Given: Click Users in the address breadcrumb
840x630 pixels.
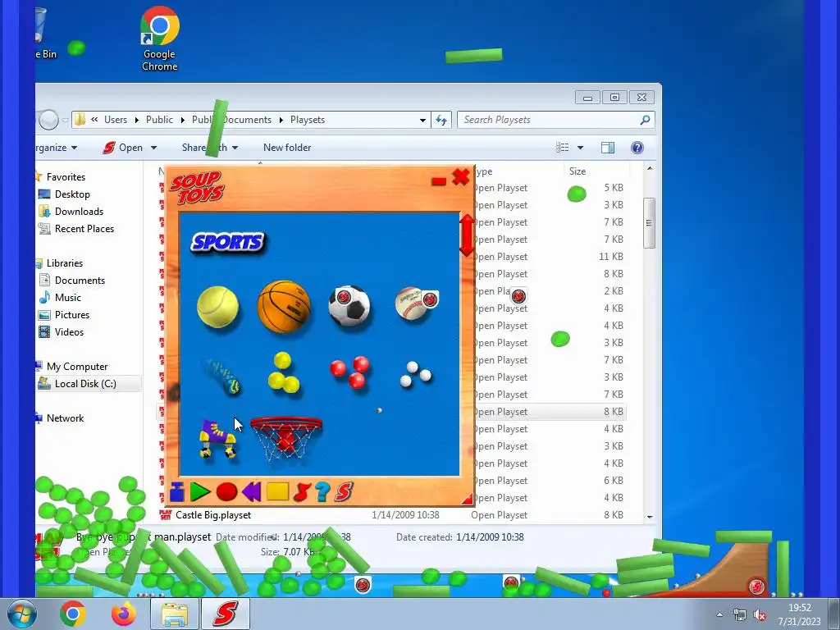Looking at the screenshot, I should [x=116, y=120].
